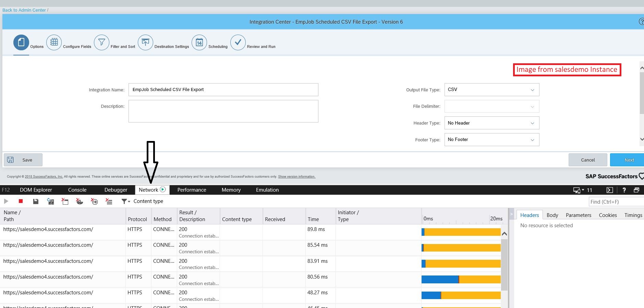Viewport: 644px width, 308px height.
Task: Switch to the DOM Explorer tab
Action: (x=36, y=190)
